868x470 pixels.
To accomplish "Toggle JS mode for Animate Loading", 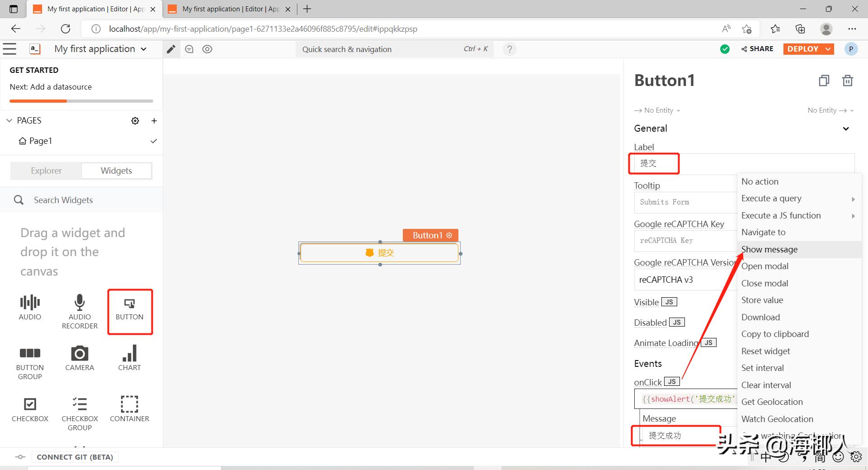I will (x=708, y=343).
